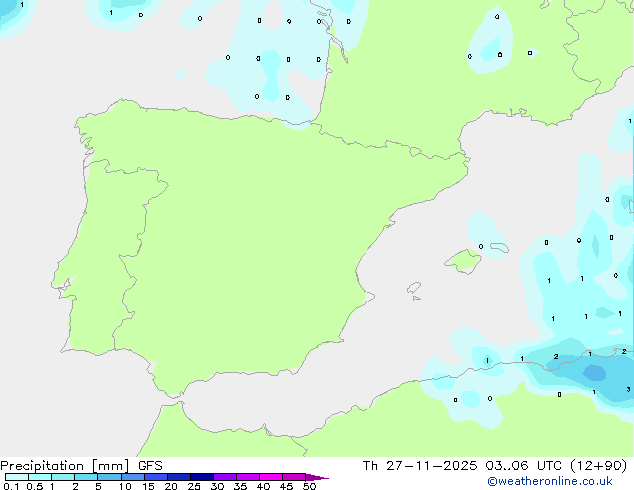634x490 pixels.
Task: Open the weatheronline.co.uk link
Action: [550, 481]
